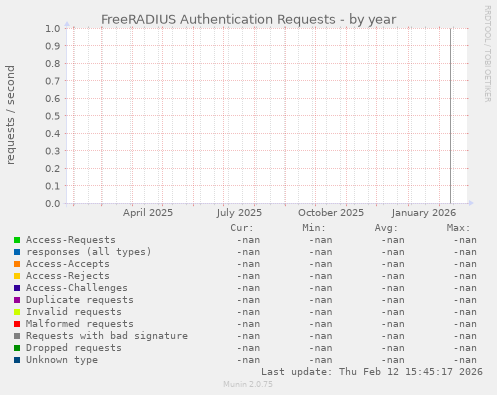Click the October 2025 axis label
497x395 pixels.
click(x=331, y=213)
